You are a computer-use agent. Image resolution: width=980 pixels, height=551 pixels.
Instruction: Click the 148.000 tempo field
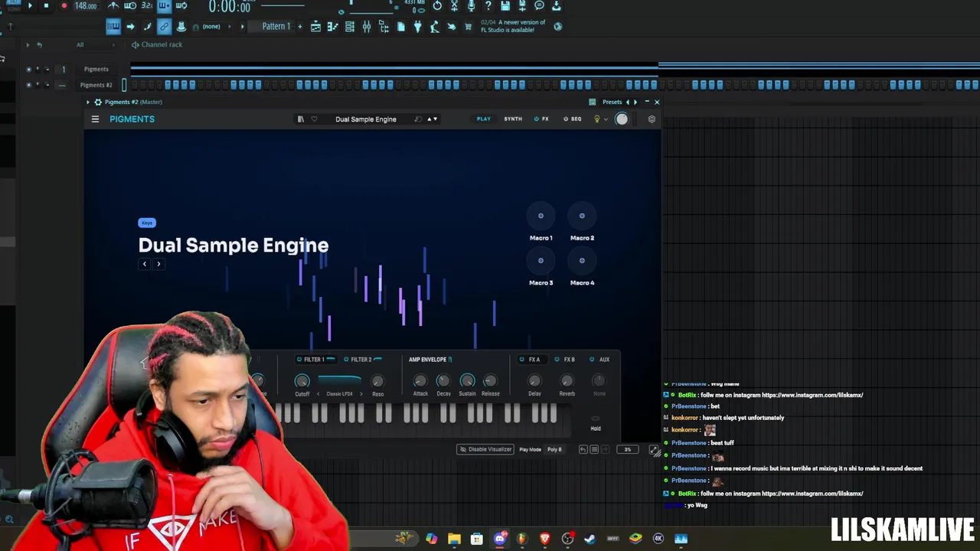tap(86, 6)
